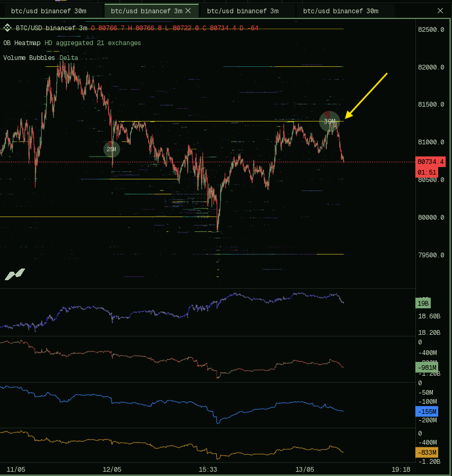Click the 19B open interest value label
452x476 pixels.
(x=423, y=303)
